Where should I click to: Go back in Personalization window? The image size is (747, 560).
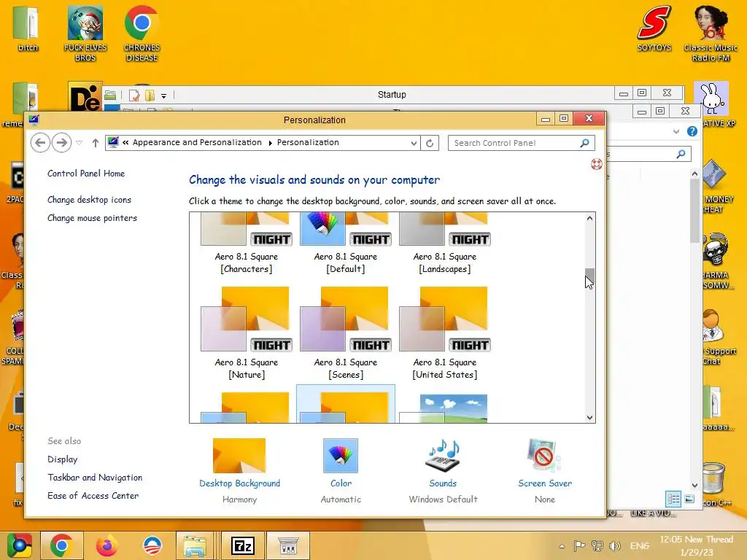pos(41,142)
